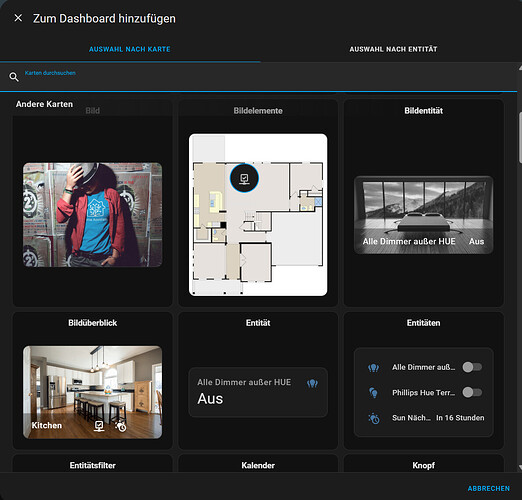
Task: Switch to Auswahl nach Karte tab
Action: (x=130, y=49)
